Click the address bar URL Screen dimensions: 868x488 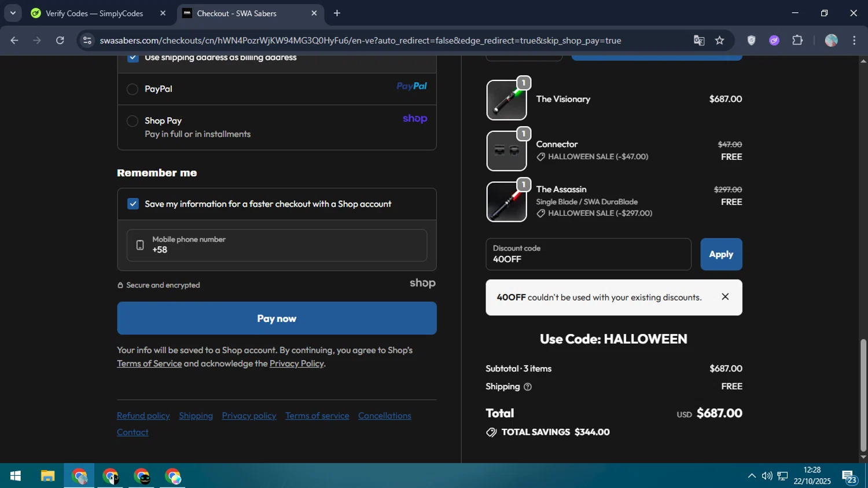pyautogui.click(x=361, y=41)
